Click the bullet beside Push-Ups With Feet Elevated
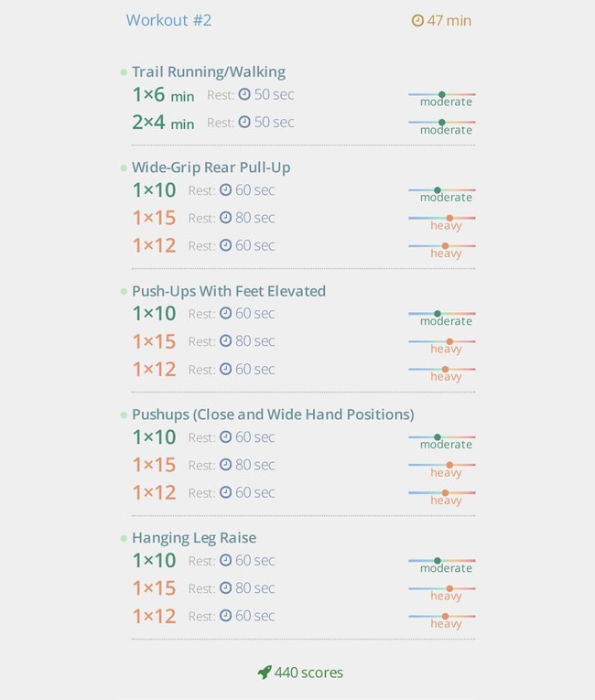This screenshot has height=700, width=595. coord(124,292)
